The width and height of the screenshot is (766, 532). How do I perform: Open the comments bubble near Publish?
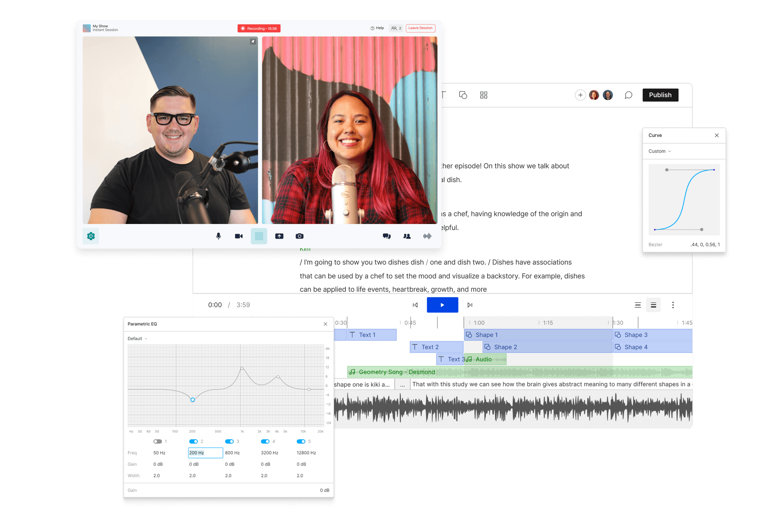pyautogui.click(x=629, y=95)
